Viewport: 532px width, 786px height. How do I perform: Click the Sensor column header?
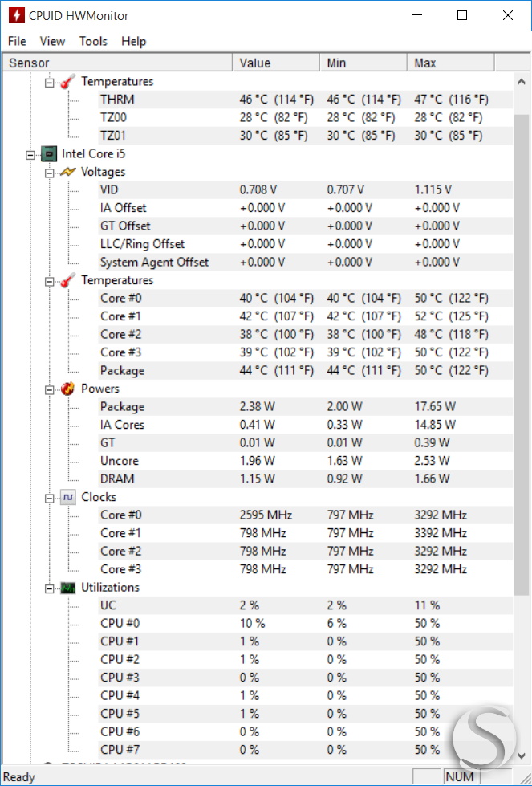coord(116,63)
